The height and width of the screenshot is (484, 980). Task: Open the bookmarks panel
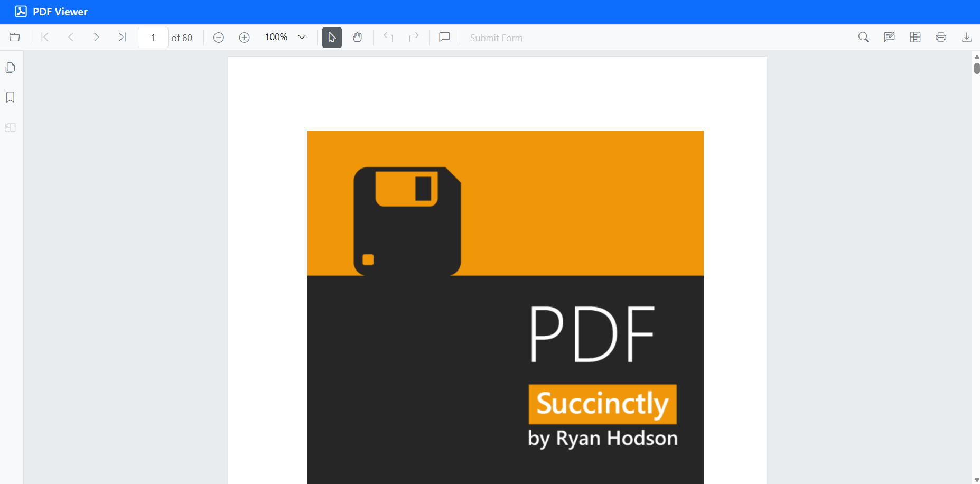pyautogui.click(x=11, y=97)
